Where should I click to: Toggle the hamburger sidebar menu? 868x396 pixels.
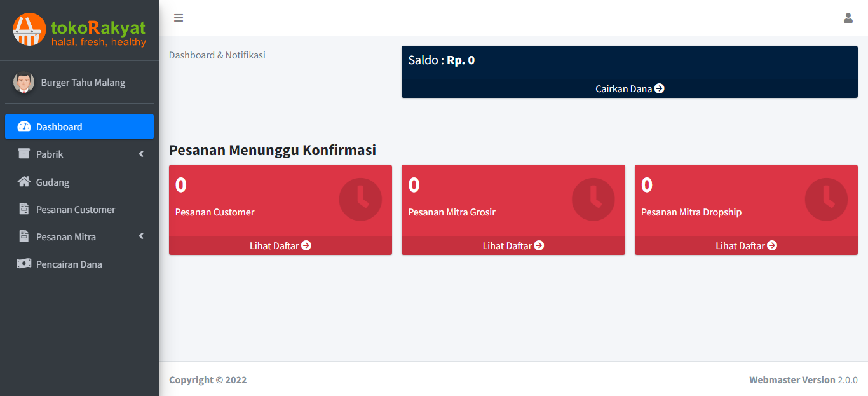click(179, 18)
